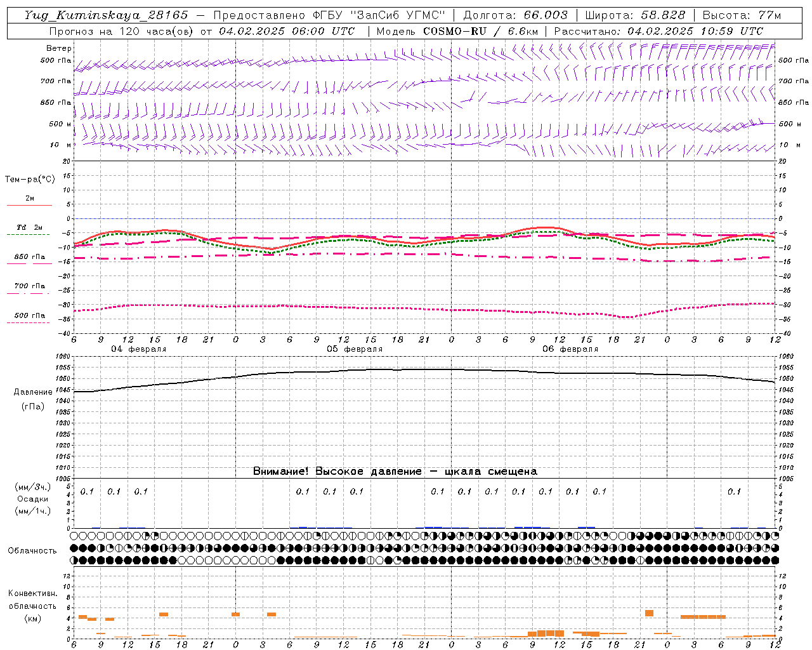Image resolution: width=812 pixels, height=650 pixels.
Task: Click the (км) convective height unit label
Action: point(32,618)
